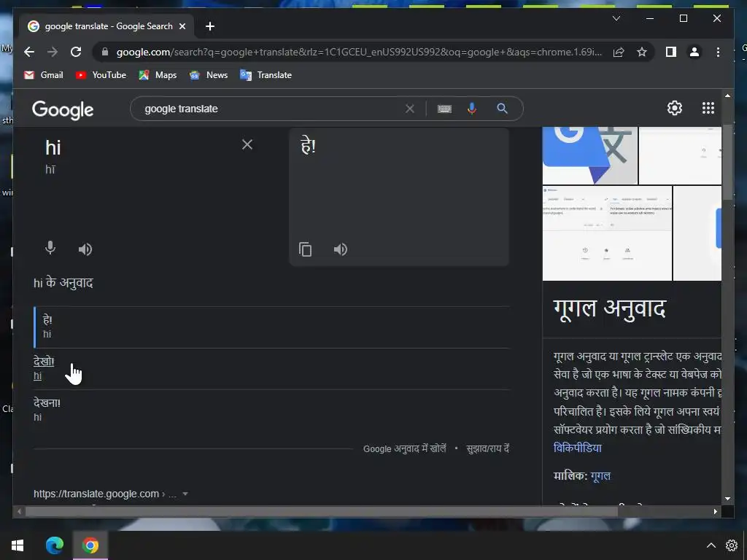
Task: Open Chrome three-dot menu
Action: (718, 52)
